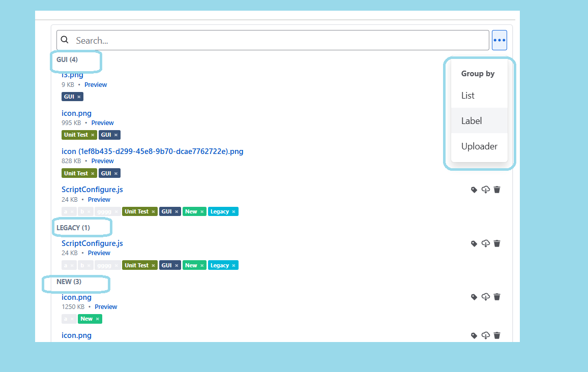The height and width of the screenshot is (372, 588).
Task: Click the LEGACY (1) group header
Action: coord(73,228)
